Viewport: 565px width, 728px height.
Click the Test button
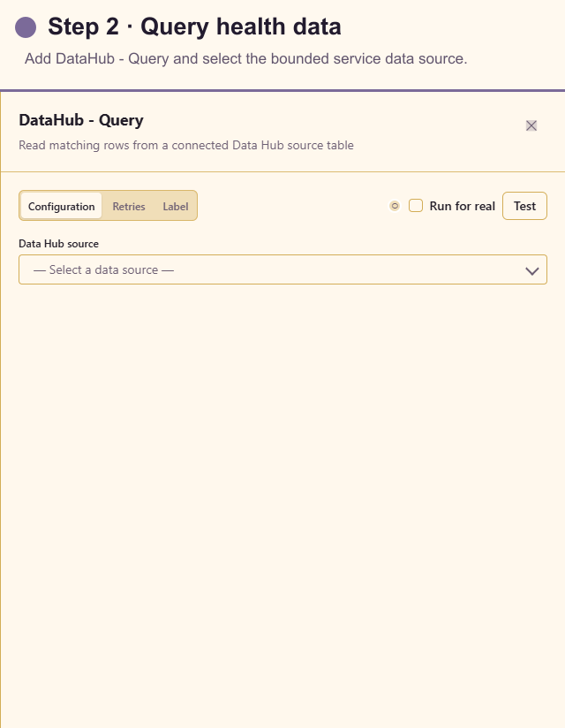click(524, 206)
